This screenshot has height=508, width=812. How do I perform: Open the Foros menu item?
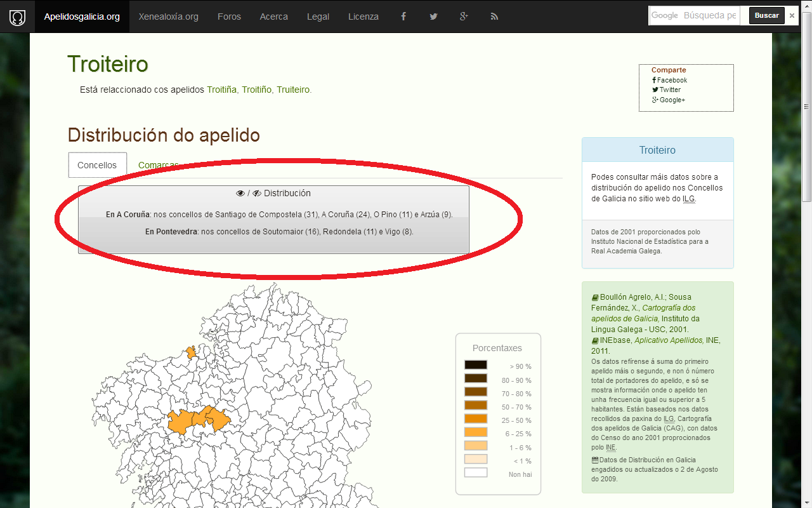(x=229, y=17)
